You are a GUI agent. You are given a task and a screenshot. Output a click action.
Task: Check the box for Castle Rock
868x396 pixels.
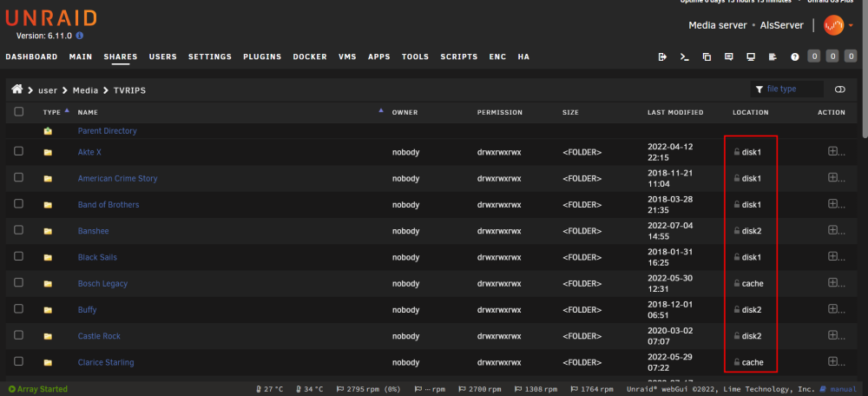coord(19,335)
